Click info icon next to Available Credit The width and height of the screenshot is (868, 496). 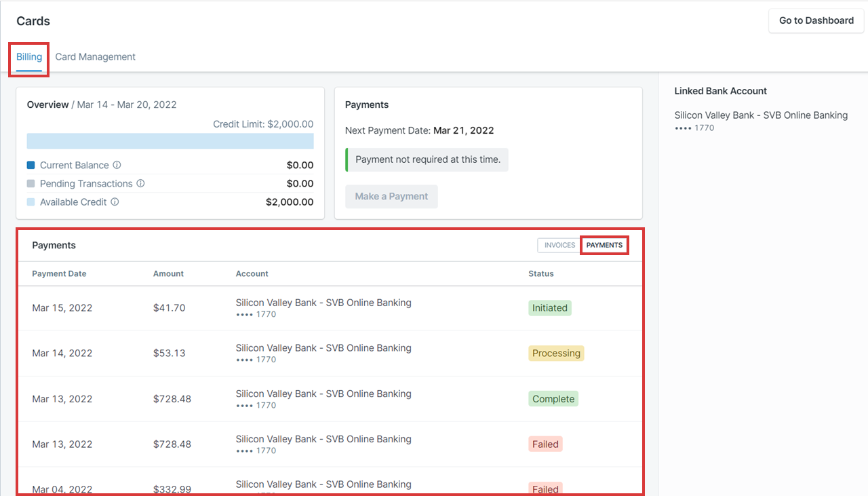click(115, 202)
